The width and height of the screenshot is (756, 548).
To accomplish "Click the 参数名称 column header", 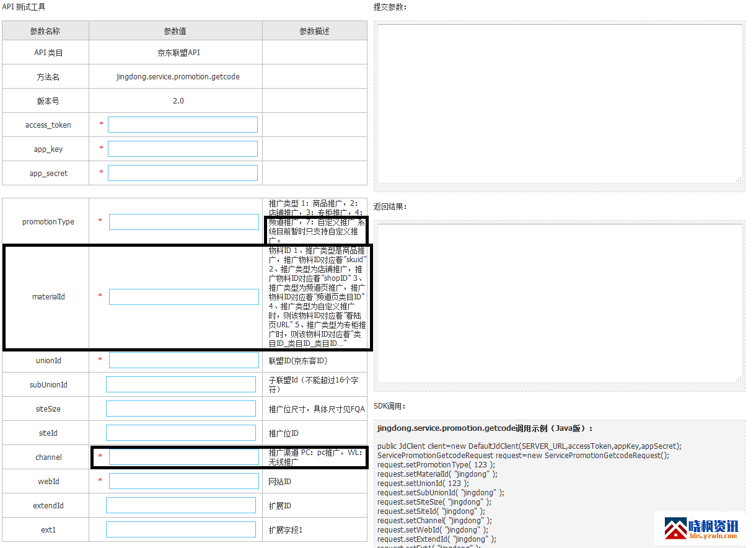I will pos(45,31).
